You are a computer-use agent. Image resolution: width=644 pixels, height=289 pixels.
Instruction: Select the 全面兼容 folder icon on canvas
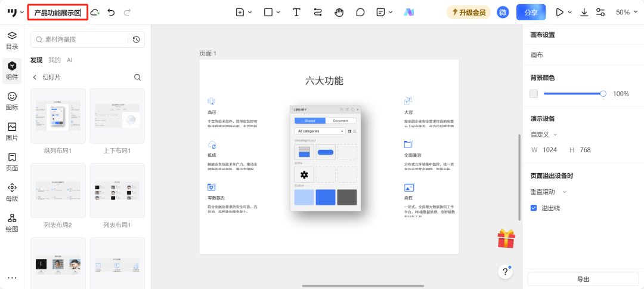click(408, 144)
